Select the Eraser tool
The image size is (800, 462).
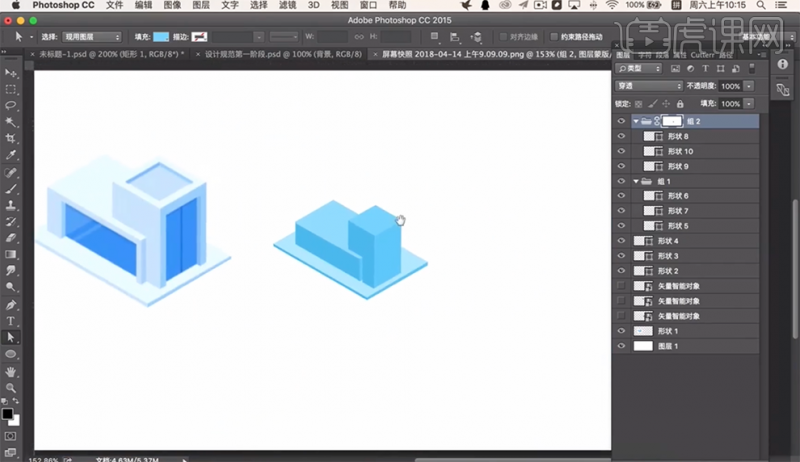pos(11,238)
